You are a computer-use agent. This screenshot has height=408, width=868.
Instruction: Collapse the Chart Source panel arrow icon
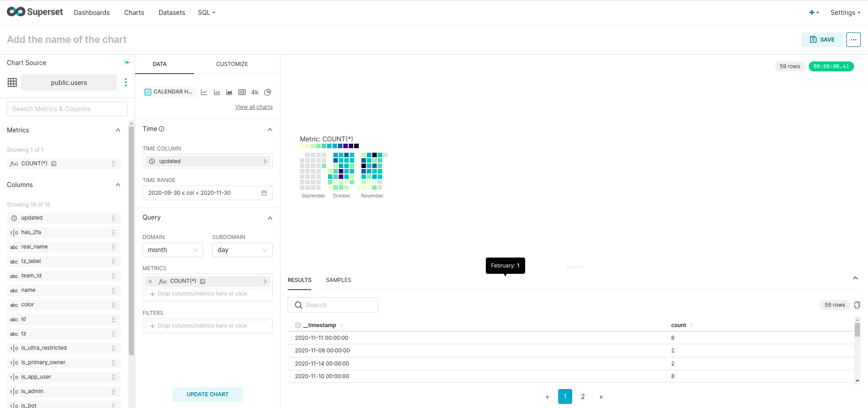pos(127,62)
